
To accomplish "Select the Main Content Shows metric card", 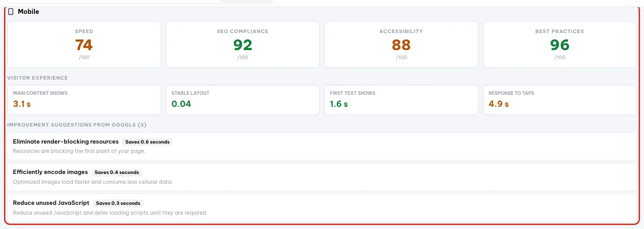I will (84, 100).
